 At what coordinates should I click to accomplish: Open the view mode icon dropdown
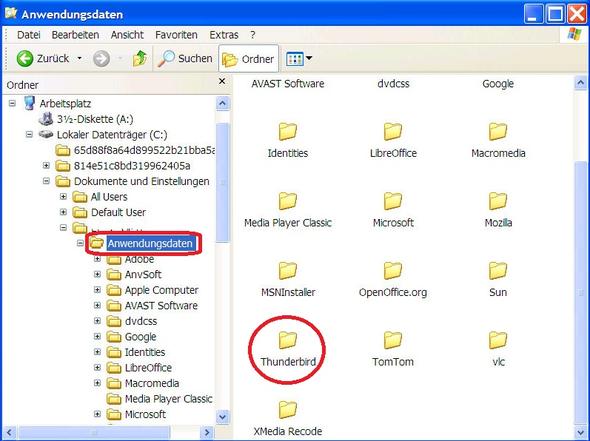(x=299, y=59)
